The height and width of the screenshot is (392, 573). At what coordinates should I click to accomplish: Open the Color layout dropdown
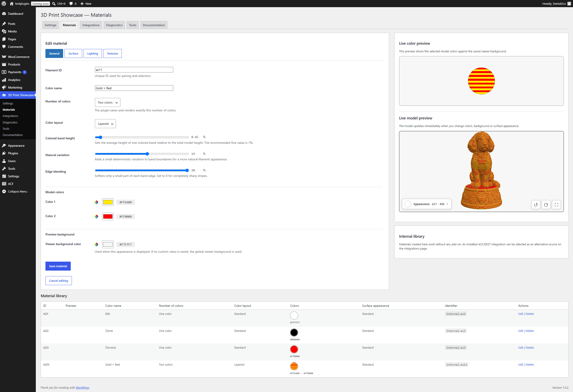105,124
